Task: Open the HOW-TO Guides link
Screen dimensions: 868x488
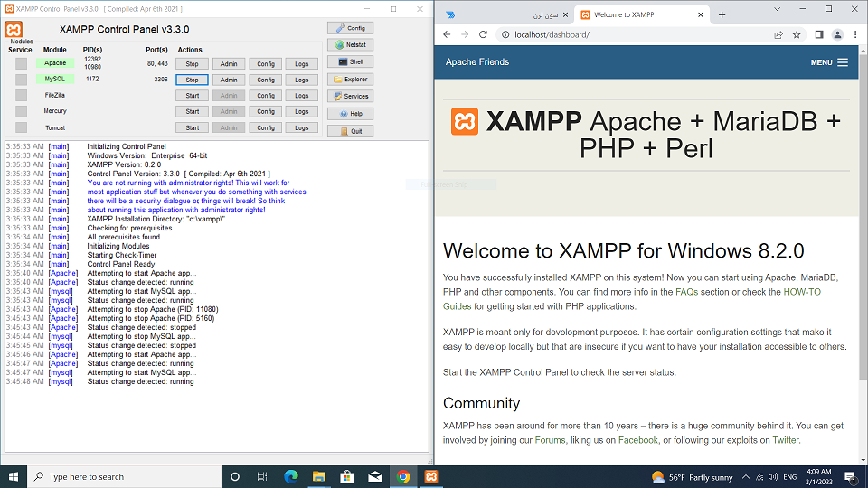Action: point(802,292)
